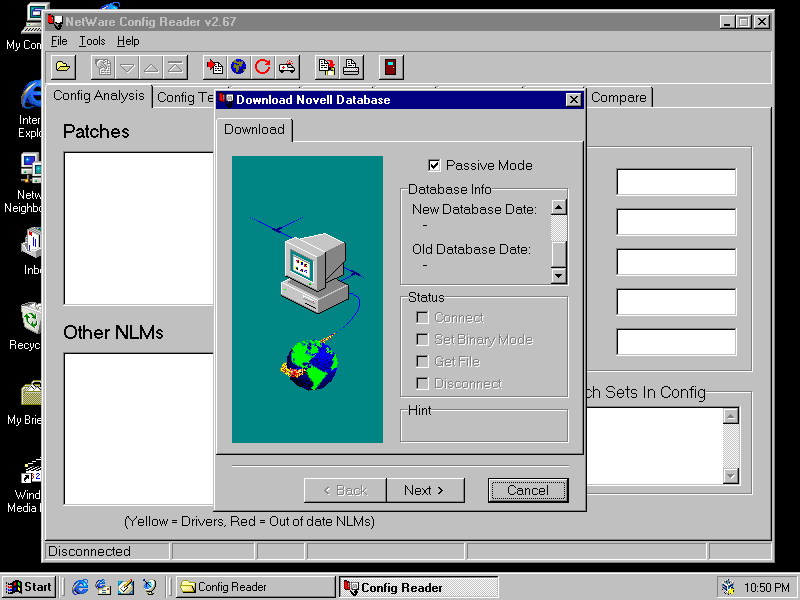
Task: Click the Disconnected status bar text
Action: [x=89, y=552]
